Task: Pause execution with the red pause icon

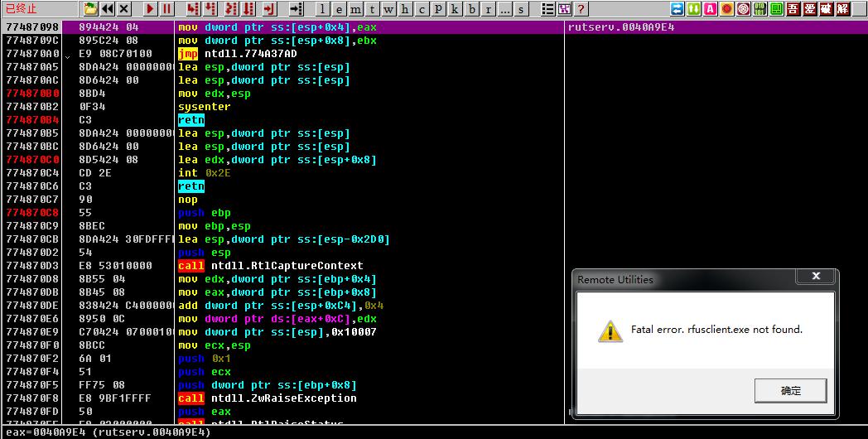Action: [x=166, y=9]
